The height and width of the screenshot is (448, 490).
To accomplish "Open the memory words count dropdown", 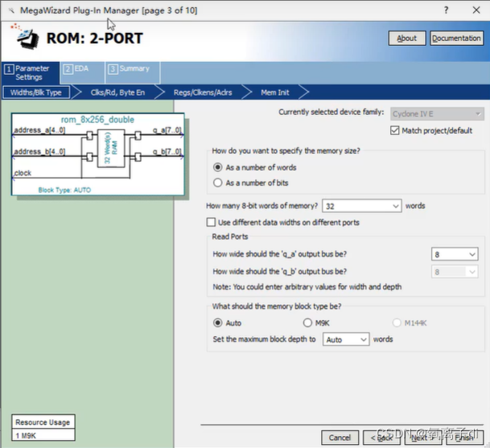I will [x=361, y=206].
